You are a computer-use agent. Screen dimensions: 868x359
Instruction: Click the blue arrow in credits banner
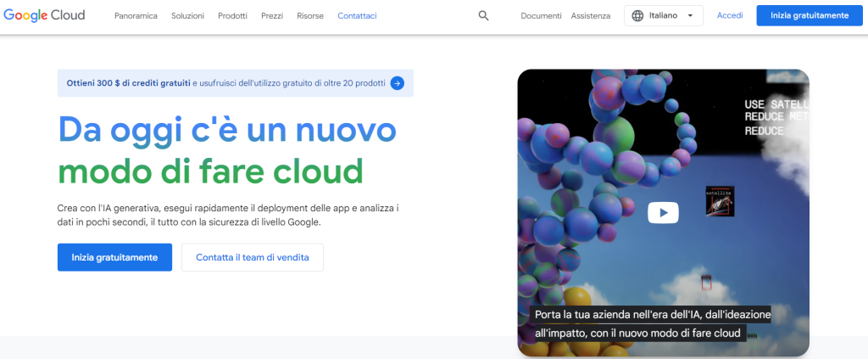pyautogui.click(x=397, y=84)
